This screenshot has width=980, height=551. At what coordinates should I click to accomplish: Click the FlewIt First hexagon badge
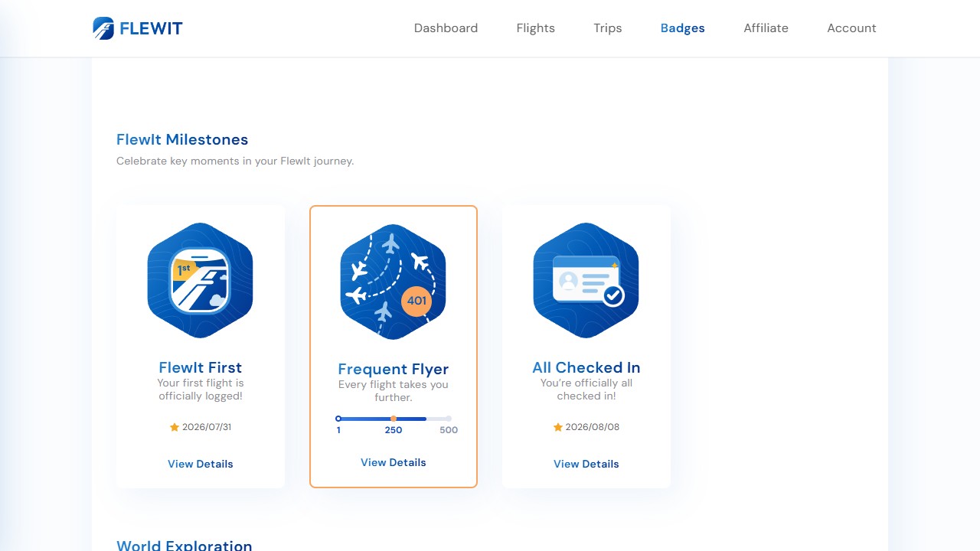(200, 280)
